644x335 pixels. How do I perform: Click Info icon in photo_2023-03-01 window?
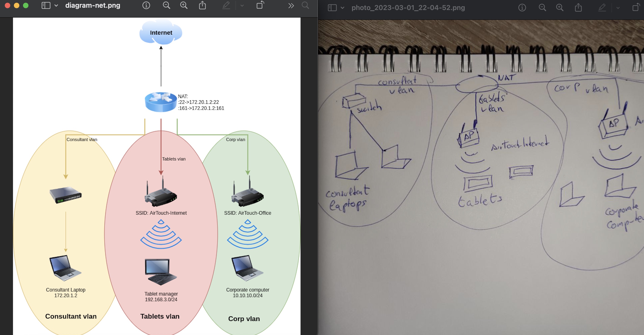coord(522,8)
